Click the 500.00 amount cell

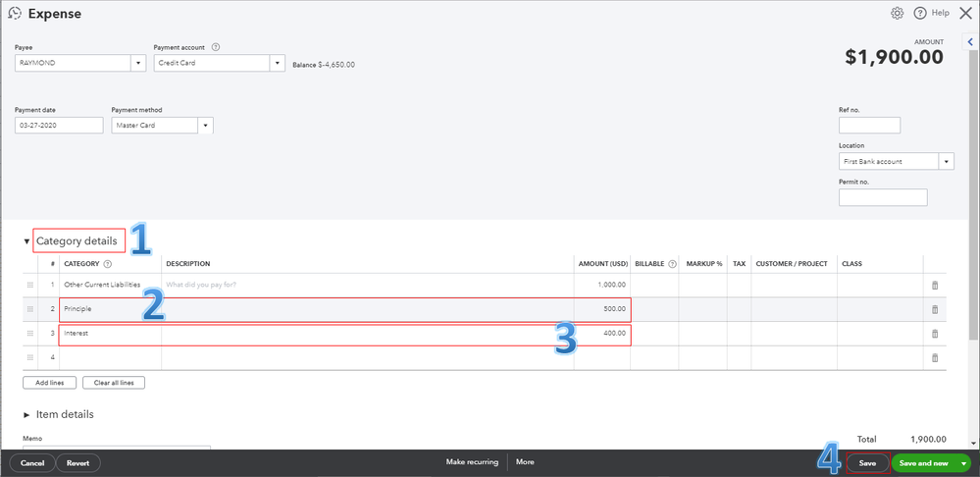coord(602,309)
